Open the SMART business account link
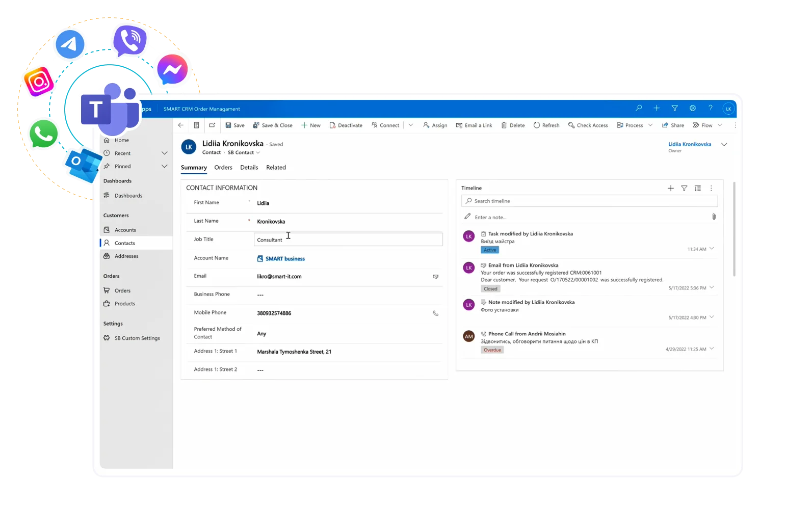Image resolution: width=786 pixels, height=532 pixels. pyautogui.click(x=285, y=259)
